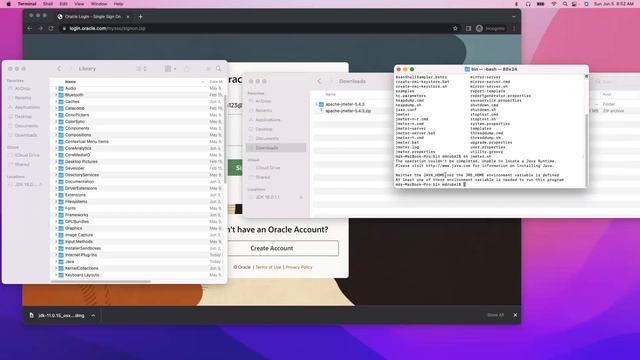Select the Extensions folder row
Screen dimensions: 640x360
coord(138,195)
